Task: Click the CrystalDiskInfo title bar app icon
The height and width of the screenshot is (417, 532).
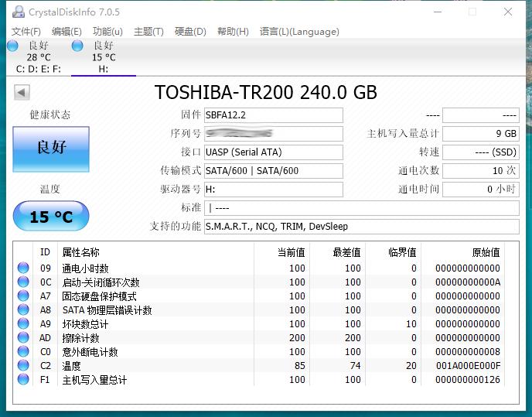Action: (x=19, y=12)
